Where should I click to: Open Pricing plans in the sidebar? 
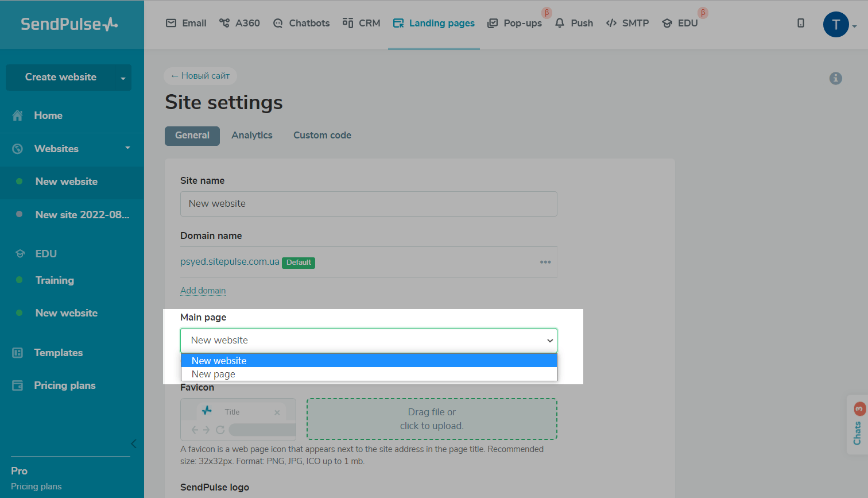(x=65, y=385)
